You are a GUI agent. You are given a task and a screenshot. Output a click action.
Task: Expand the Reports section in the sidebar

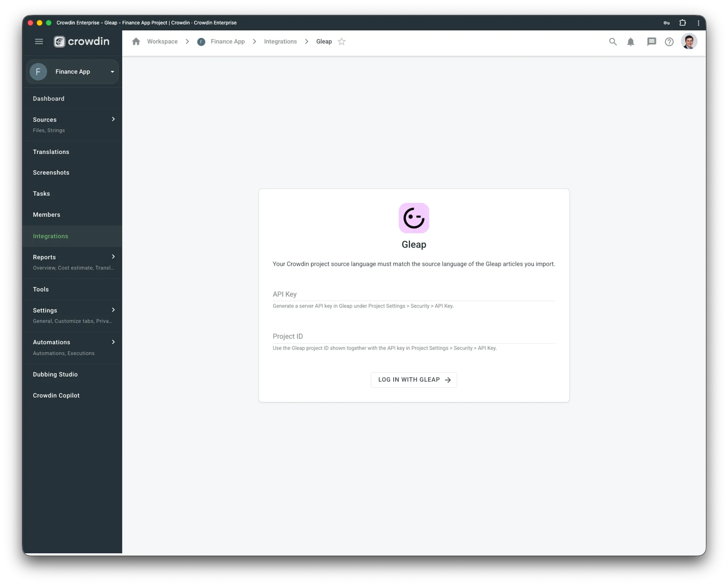click(x=113, y=257)
